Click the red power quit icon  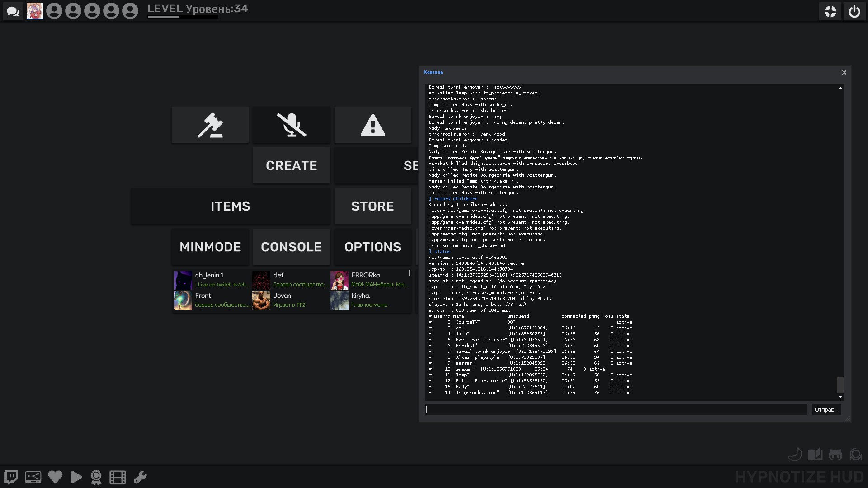[x=854, y=11]
